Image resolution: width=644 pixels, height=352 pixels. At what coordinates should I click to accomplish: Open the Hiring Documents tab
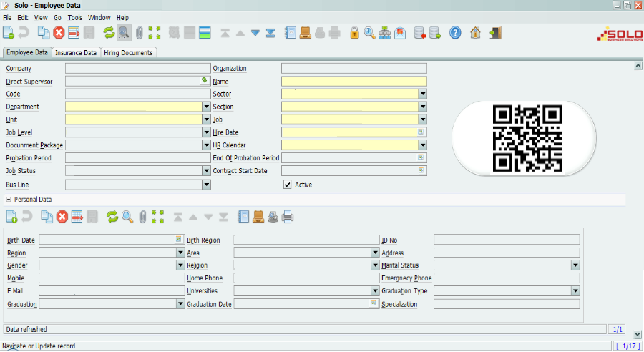[128, 53]
